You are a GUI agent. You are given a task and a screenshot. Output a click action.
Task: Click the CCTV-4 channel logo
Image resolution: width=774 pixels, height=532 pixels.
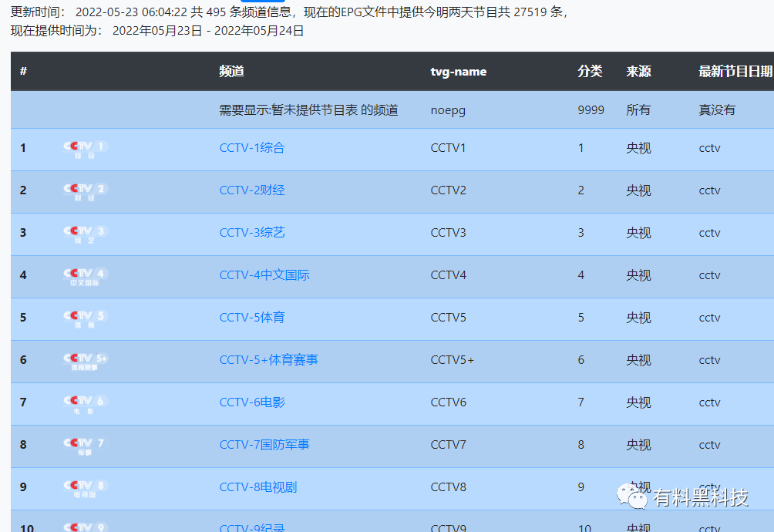86,277
